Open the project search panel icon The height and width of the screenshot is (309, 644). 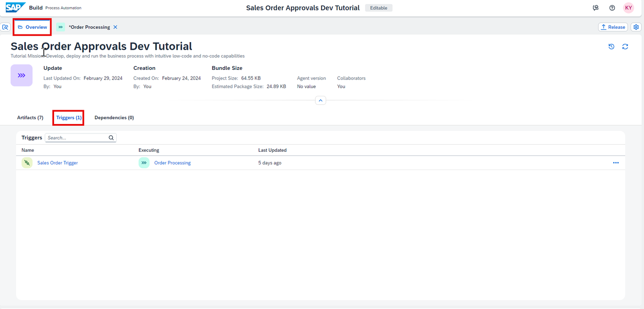coord(5,27)
